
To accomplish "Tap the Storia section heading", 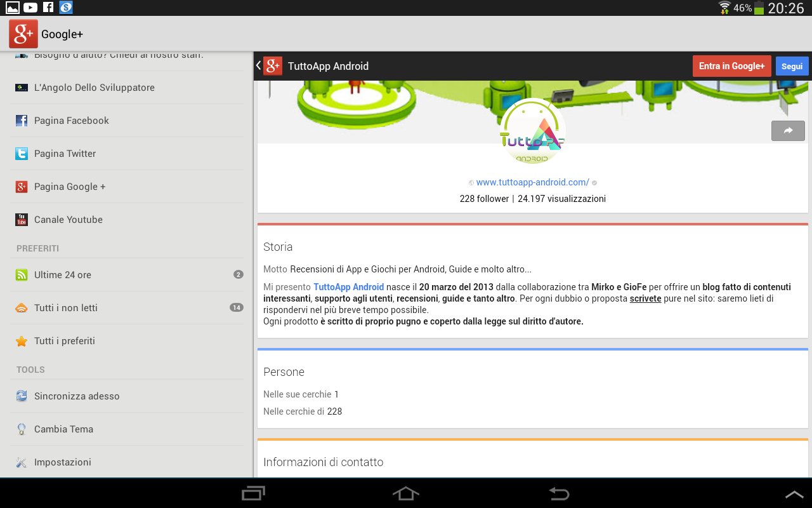I will 278,247.
